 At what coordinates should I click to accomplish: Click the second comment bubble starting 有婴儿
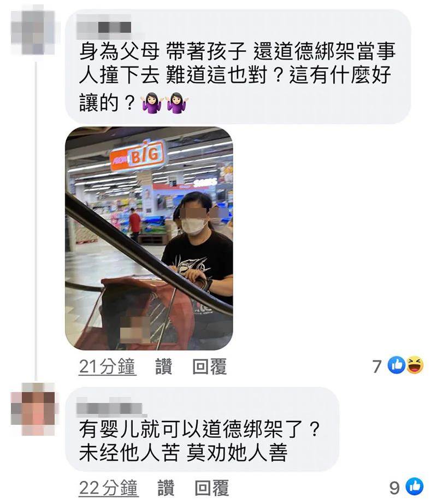click(202, 429)
